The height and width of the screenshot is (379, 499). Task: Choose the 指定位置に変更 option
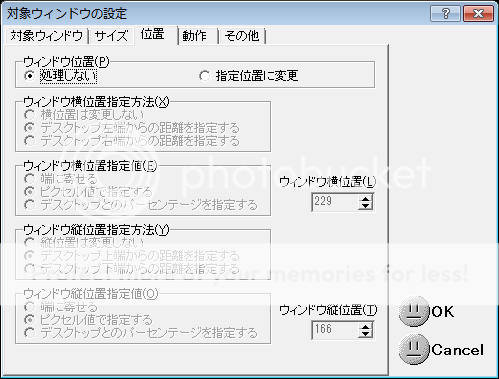pos(249,76)
